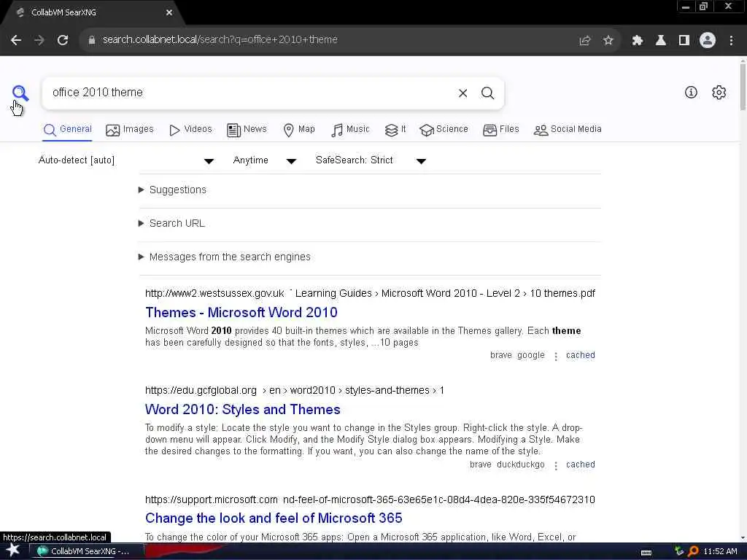Screen dimensions: 747x560
Task: Click the Chrome Labs flask icon
Action: coord(661,41)
